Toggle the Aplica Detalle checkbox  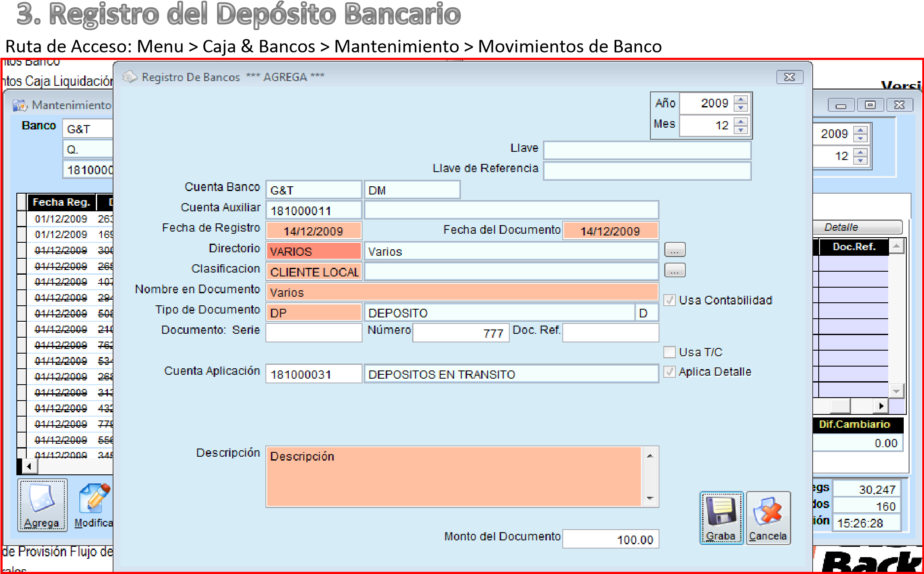(x=669, y=372)
